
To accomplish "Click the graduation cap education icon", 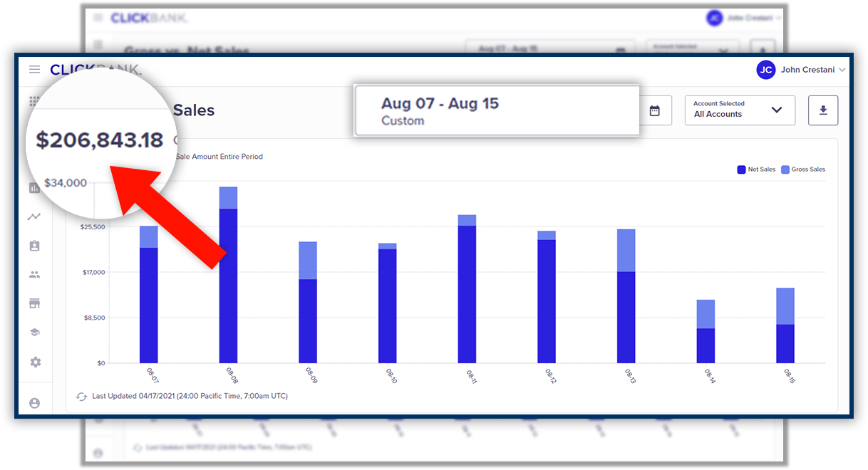I will point(34,333).
